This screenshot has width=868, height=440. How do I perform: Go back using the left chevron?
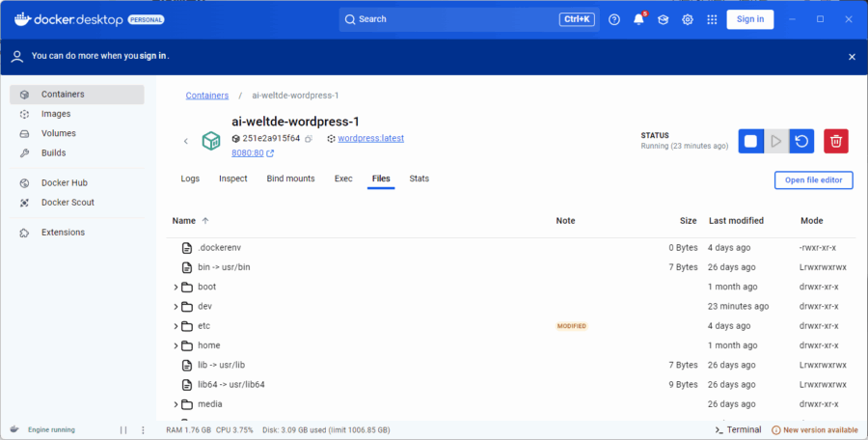186,141
